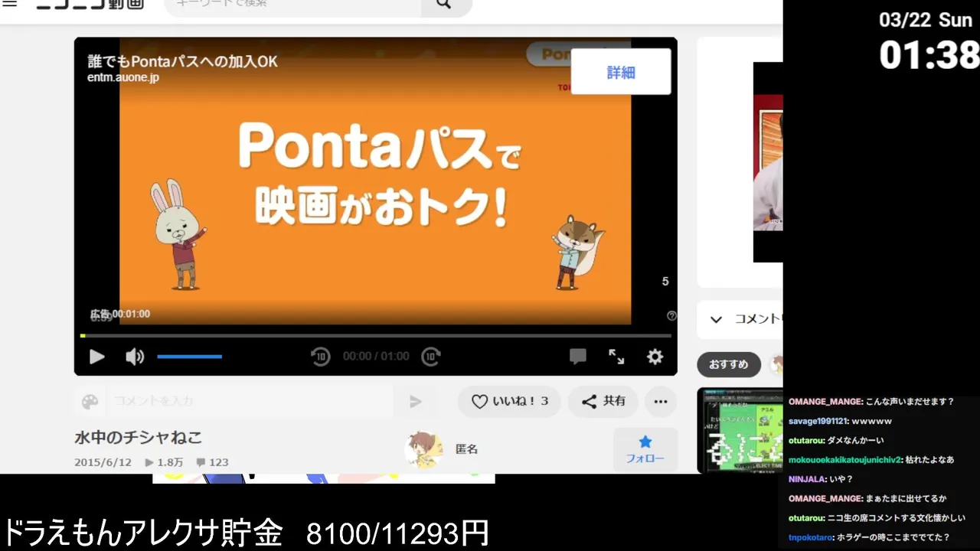
Task: Click the comment input box
Action: (x=249, y=401)
